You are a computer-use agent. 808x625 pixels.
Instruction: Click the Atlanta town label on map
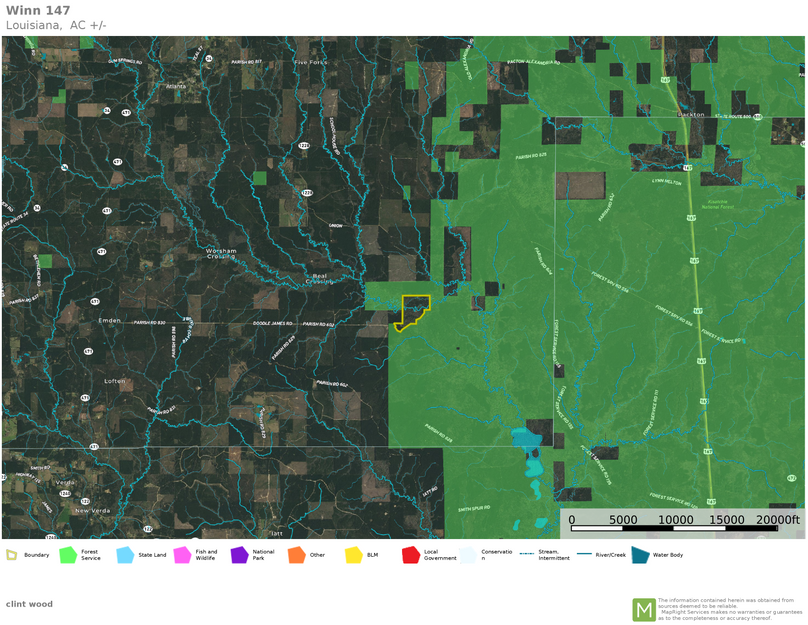[176, 86]
